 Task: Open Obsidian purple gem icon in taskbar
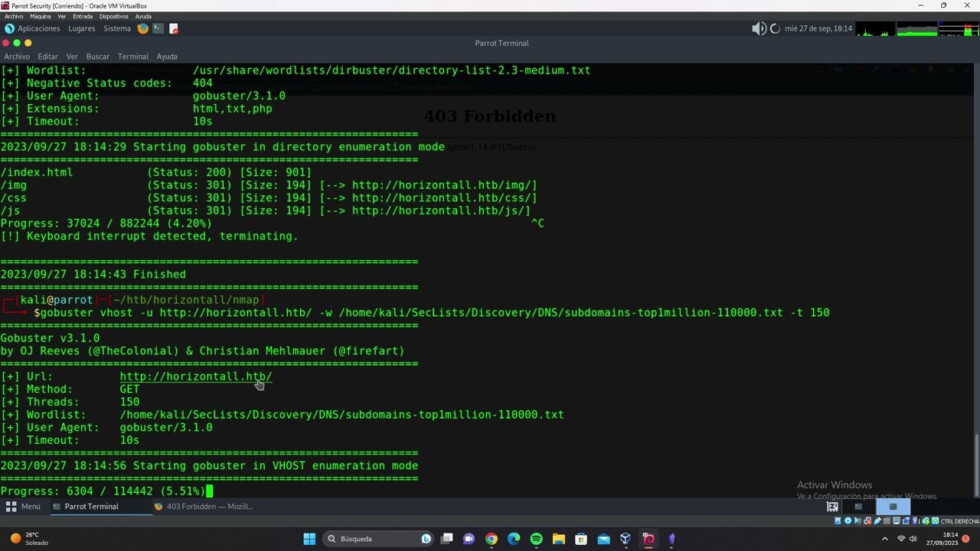point(671,539)
